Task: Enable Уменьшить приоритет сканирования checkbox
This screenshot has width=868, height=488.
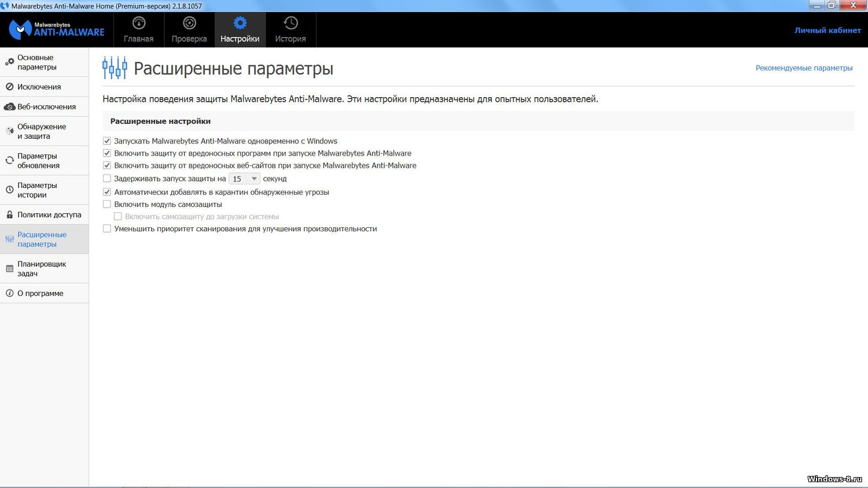Action: tap(107, 228)
